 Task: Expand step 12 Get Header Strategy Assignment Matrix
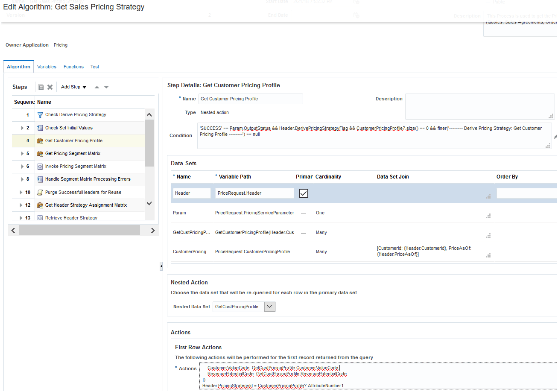(x=21, y=205)
